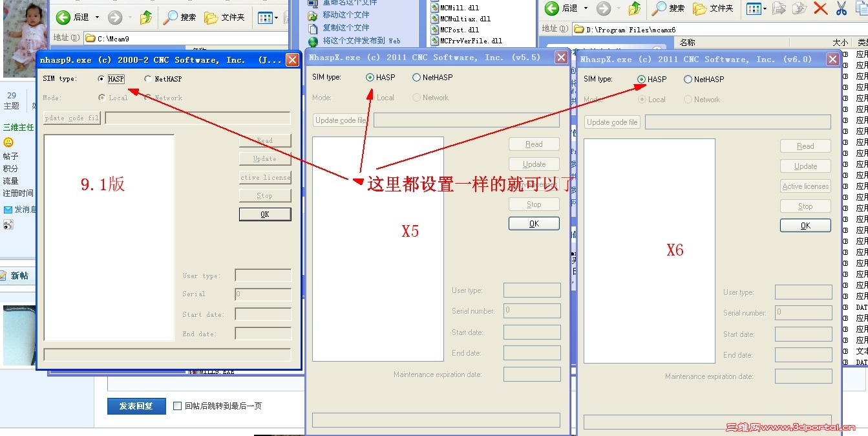Image resolution: width=868 pixels, height=436 pixels.
Task: Toggle 回帖后跳转到最后一页 checkbox
Action: pos(178,406)
